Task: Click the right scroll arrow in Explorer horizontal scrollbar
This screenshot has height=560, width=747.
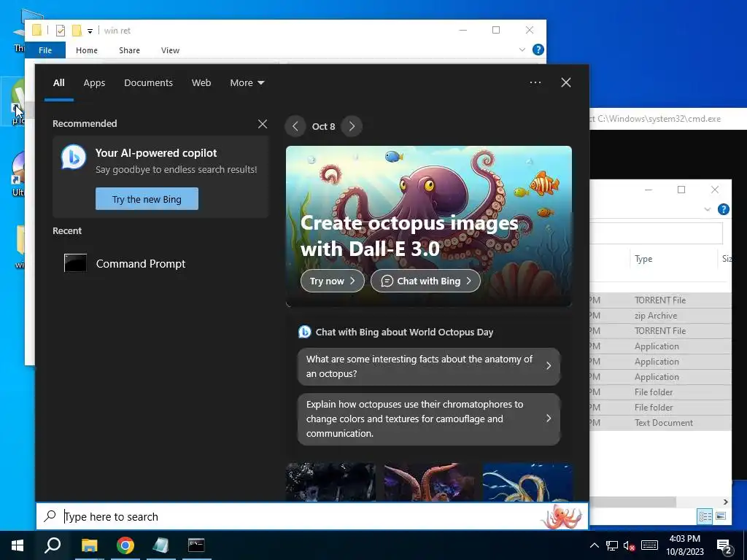Action: tap(726, 502)
